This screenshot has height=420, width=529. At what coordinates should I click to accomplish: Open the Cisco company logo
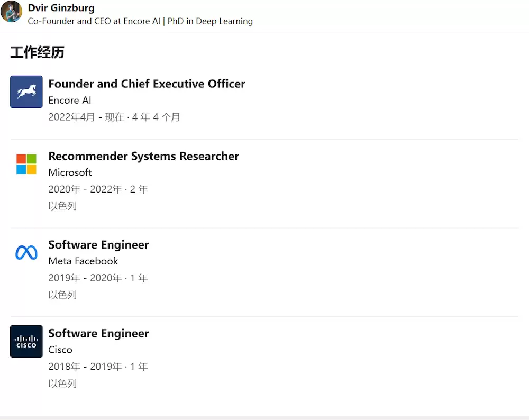[x=26, y=341]
